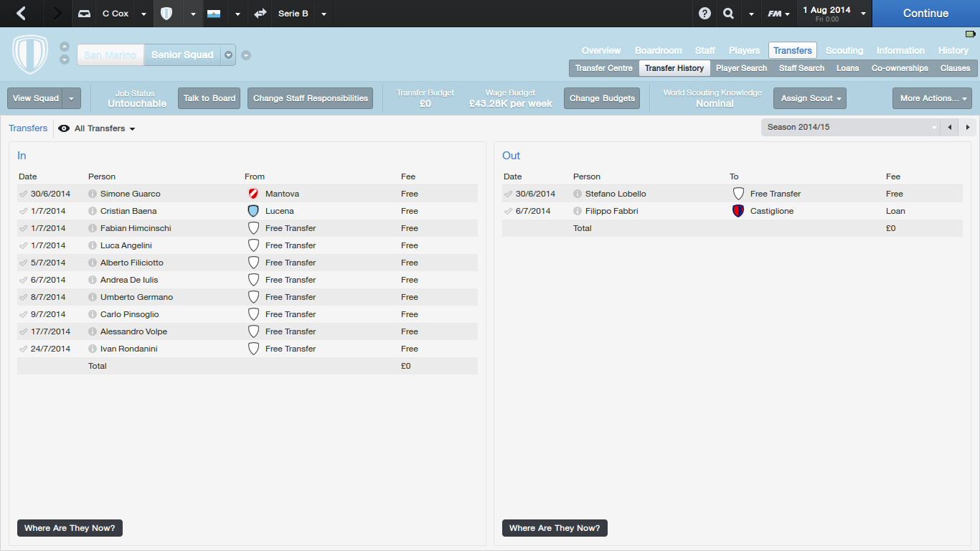Click the Mantova club badge
The image size is (980, 551).
[x=253, y=194]
